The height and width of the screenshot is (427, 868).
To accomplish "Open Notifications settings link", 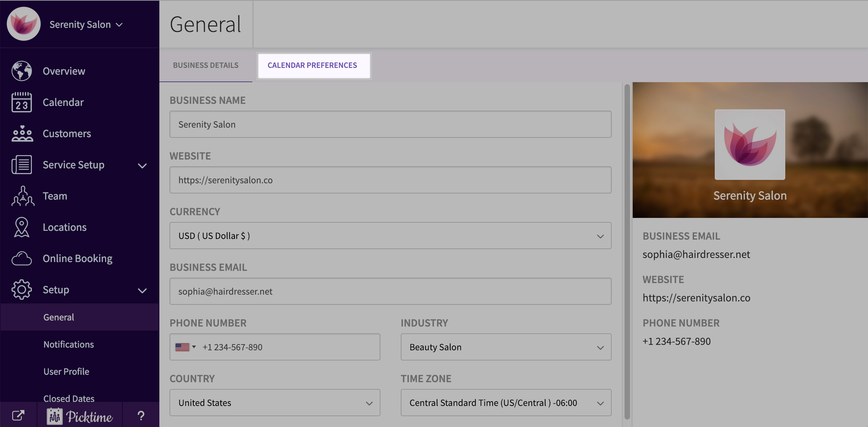I will pos(68,344).
